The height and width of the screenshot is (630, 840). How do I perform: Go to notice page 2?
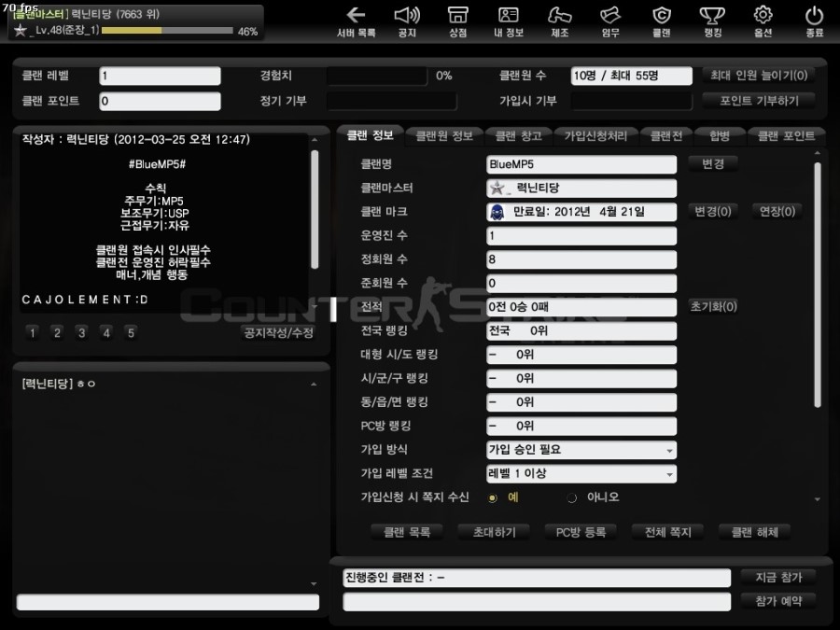point(57,333)
